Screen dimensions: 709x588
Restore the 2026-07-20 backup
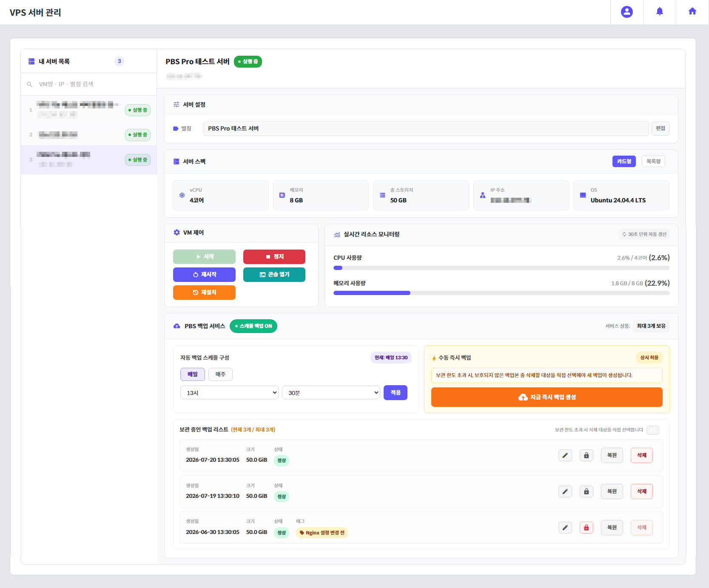coord(612,455)
